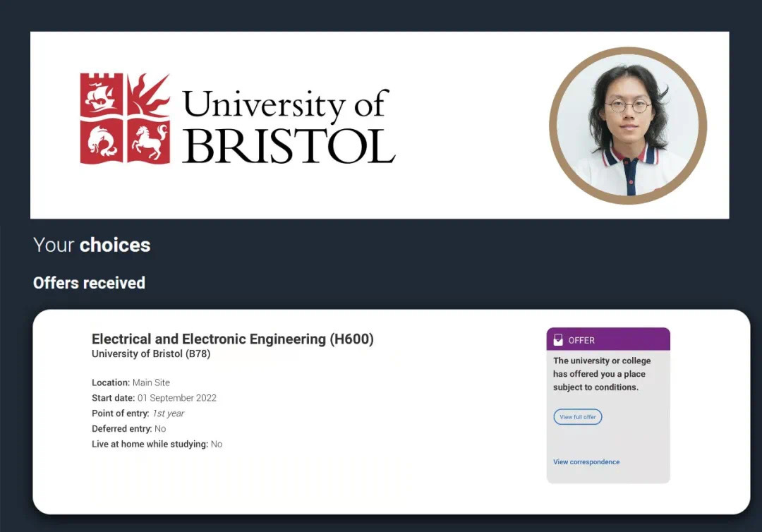This screenshot has width=762, height=532.
Task: Click the offered a place subject to conditions message
Action: [x=602, y=374]
